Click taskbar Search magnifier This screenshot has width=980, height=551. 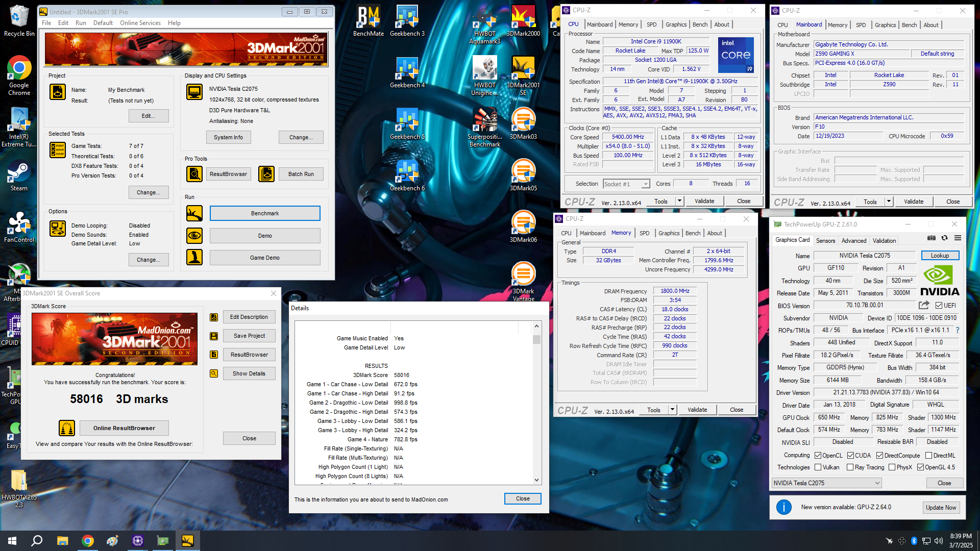click(37, 541)
